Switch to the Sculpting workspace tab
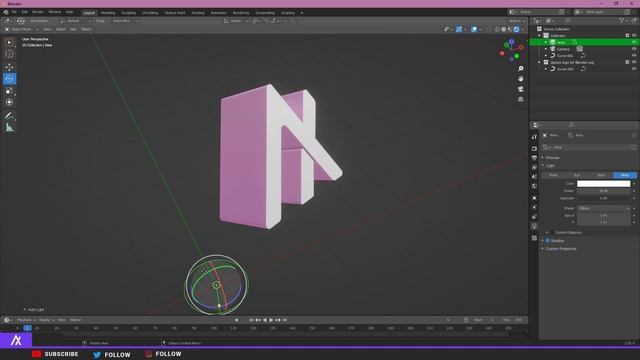The width and height of the screenshot is (640, 360). [129, 13]
